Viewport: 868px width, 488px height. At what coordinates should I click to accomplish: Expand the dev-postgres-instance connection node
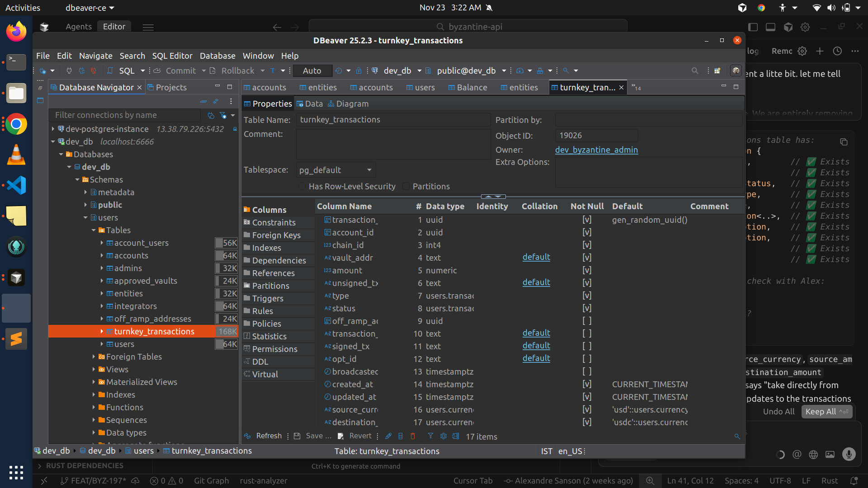click(53, 129)
